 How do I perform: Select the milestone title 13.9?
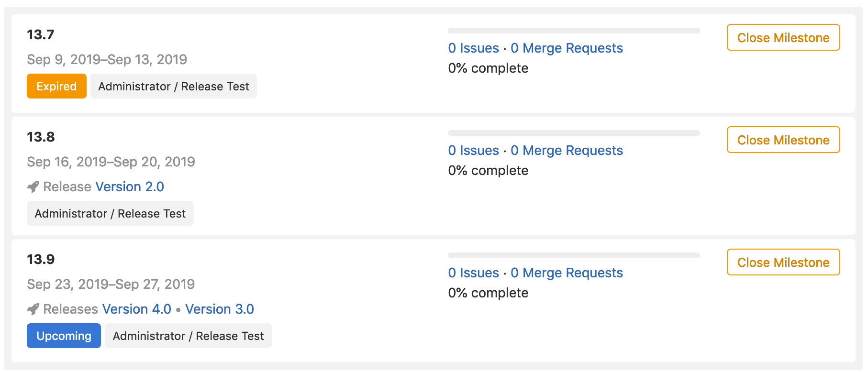pyautogui.click(x=40, y=259)
